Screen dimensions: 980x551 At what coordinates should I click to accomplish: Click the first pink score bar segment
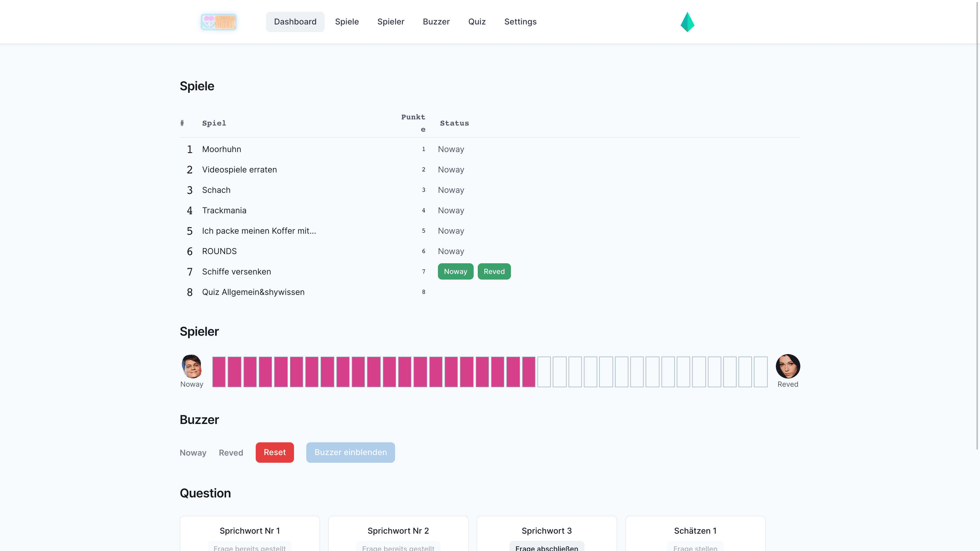219,372
